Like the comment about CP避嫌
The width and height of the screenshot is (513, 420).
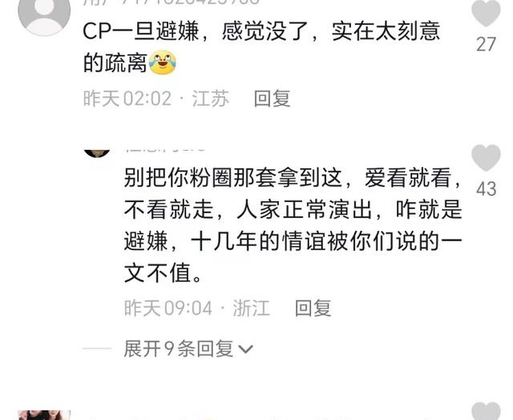486,13
